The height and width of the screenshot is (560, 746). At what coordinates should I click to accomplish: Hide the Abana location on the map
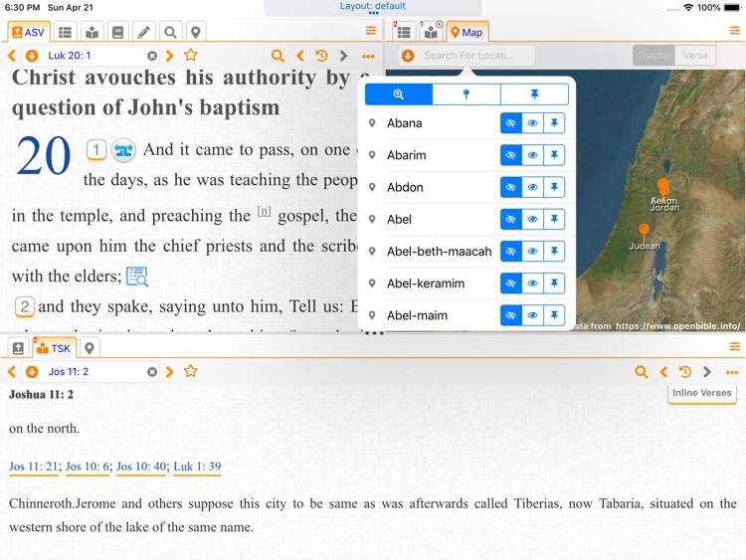[511, 123]
